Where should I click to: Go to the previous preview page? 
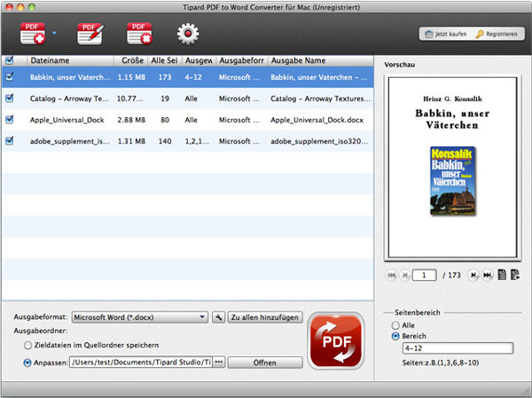point(404,275)
